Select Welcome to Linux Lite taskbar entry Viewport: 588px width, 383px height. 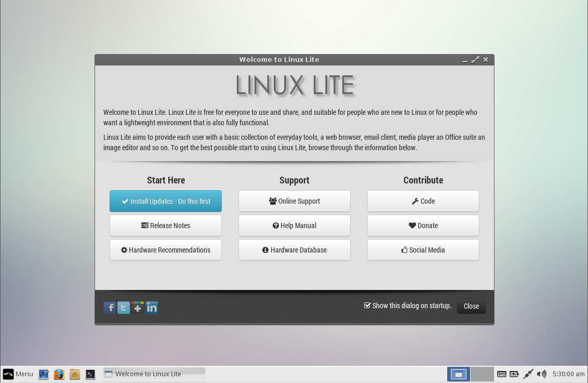pyautogui.click(x=154, y=374)
